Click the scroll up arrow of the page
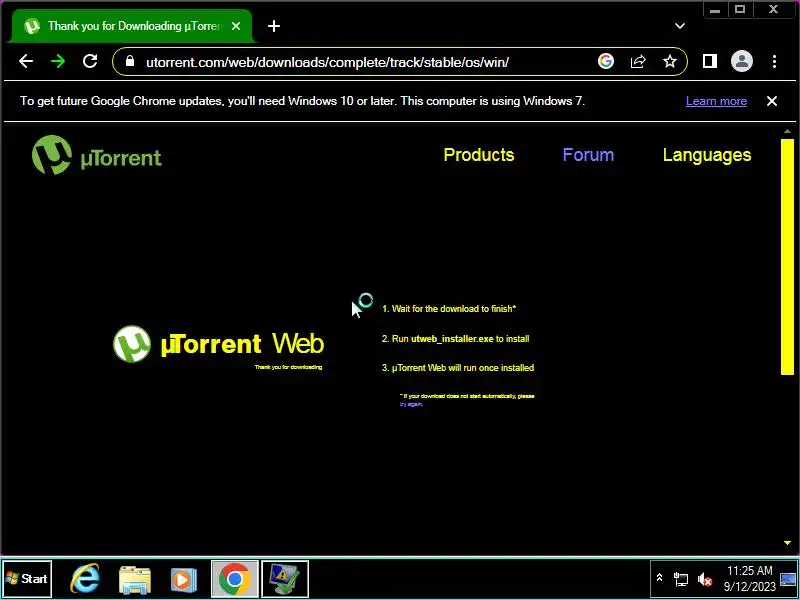 787,132
